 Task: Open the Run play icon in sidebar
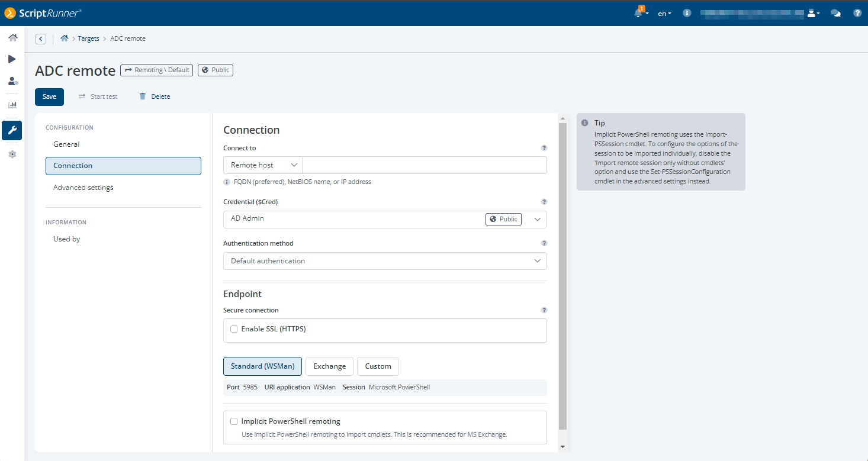(12, 59)
